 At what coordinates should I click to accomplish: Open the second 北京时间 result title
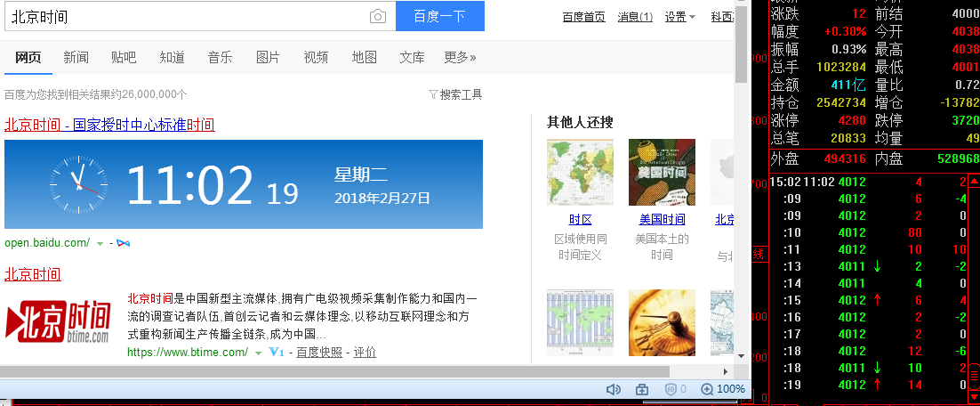(x=33, y=274)
